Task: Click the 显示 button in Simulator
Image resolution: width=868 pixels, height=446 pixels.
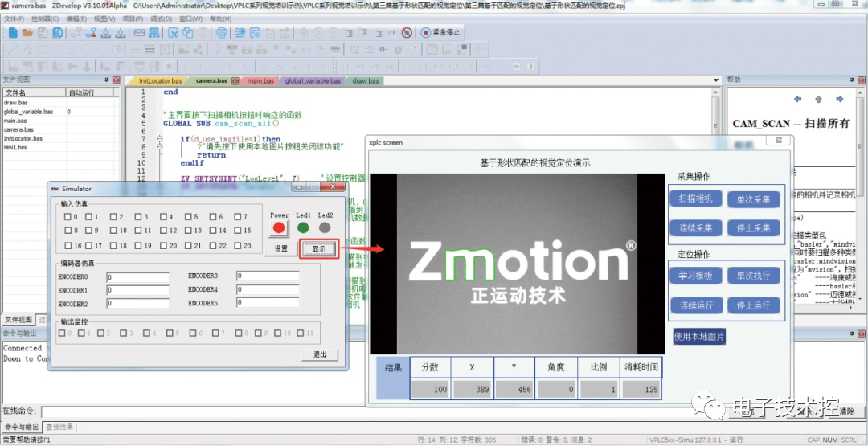Action: [x=319, y=249]
